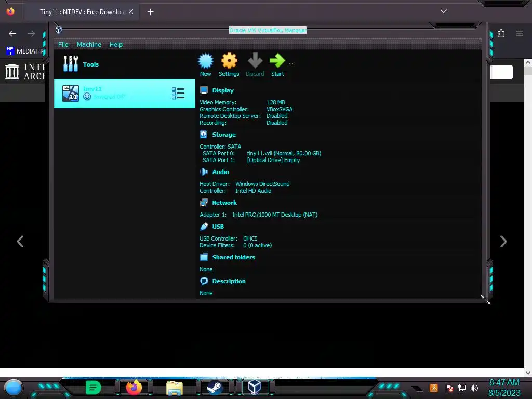Viewport: 532px width, 399px height.
Task: Open the tiny11 machine tools menu icon
Action: [x=178, y=94]
